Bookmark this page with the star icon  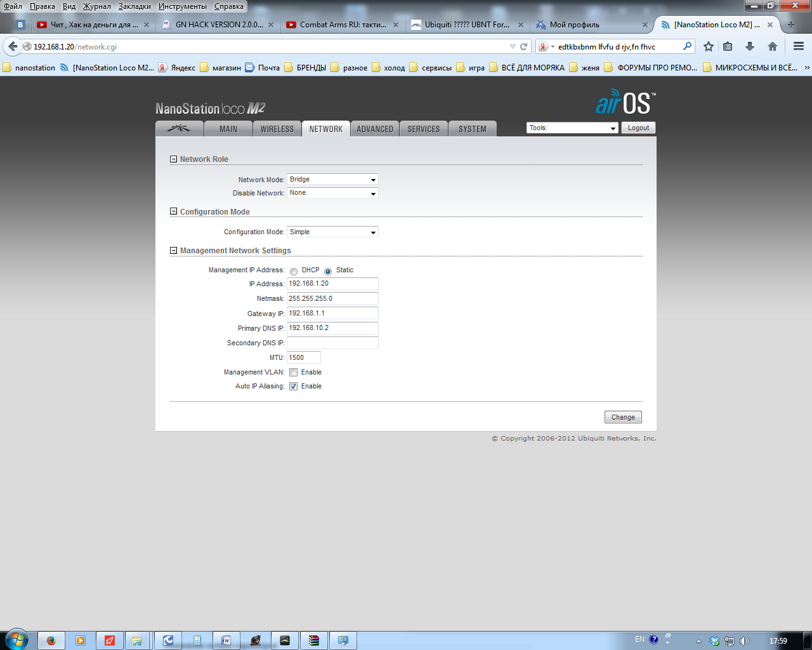(709, 46)
